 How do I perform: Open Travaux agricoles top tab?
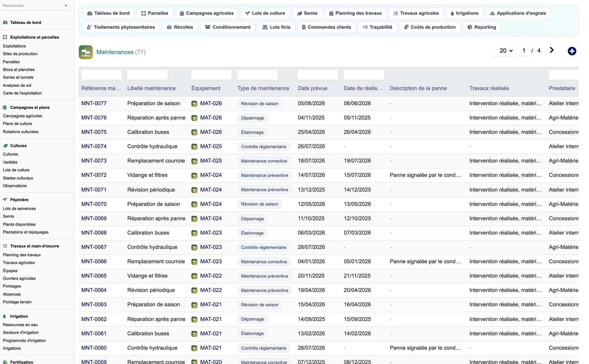point(416,13)
